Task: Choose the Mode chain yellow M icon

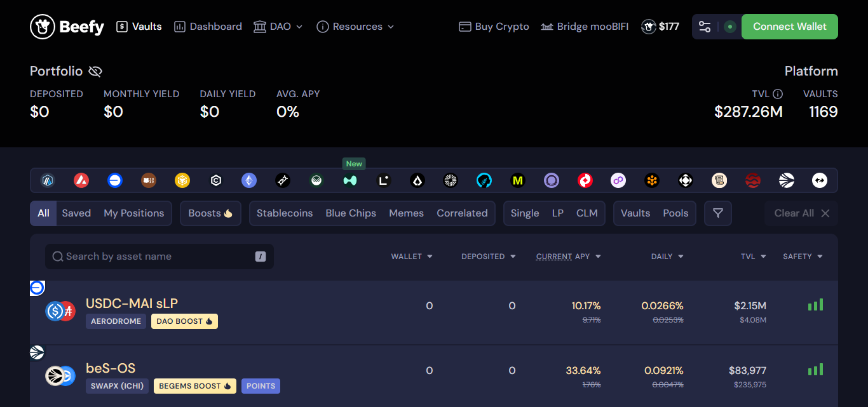Action: [518, 181]
